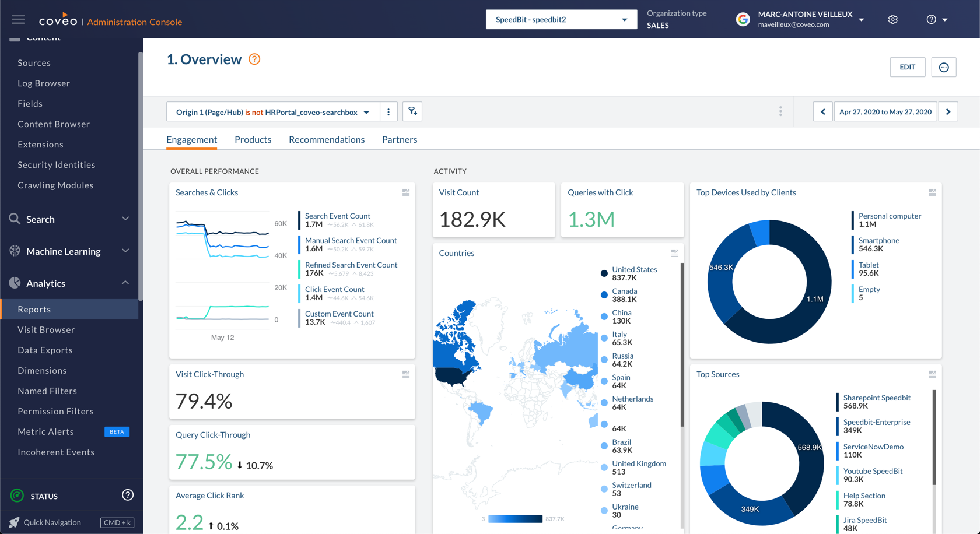Click the Countries list scrollbar

(682, 344)
